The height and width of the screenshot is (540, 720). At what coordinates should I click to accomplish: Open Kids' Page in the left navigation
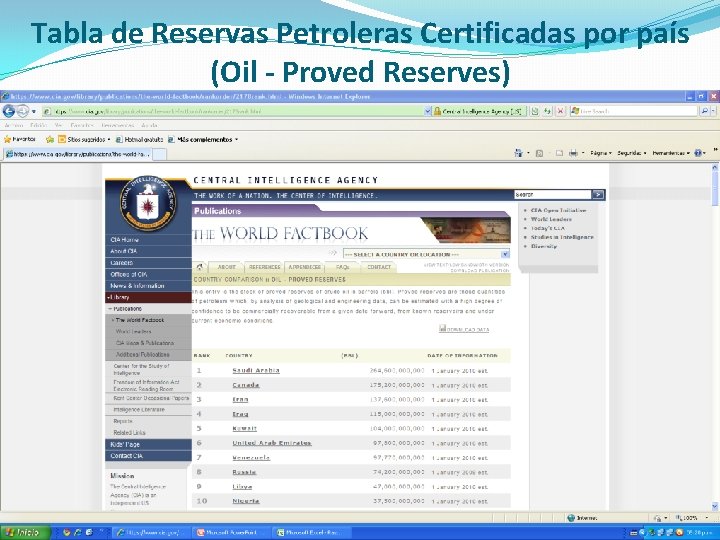click(148, 444)
